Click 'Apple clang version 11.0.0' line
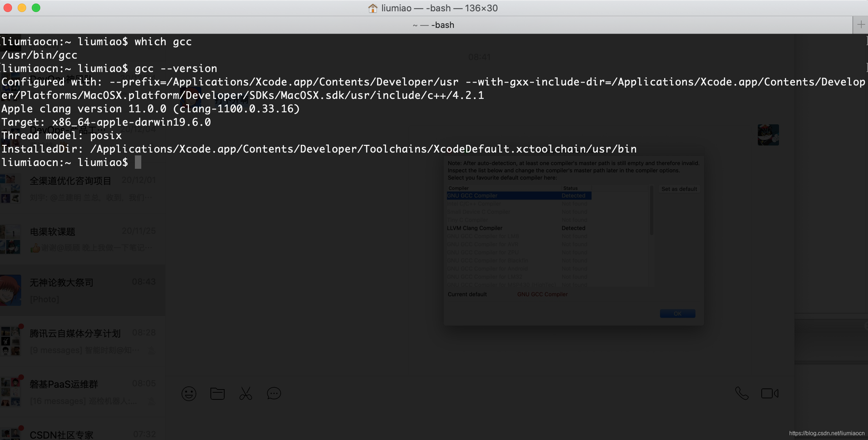868x440 pixels. point(151,109)
